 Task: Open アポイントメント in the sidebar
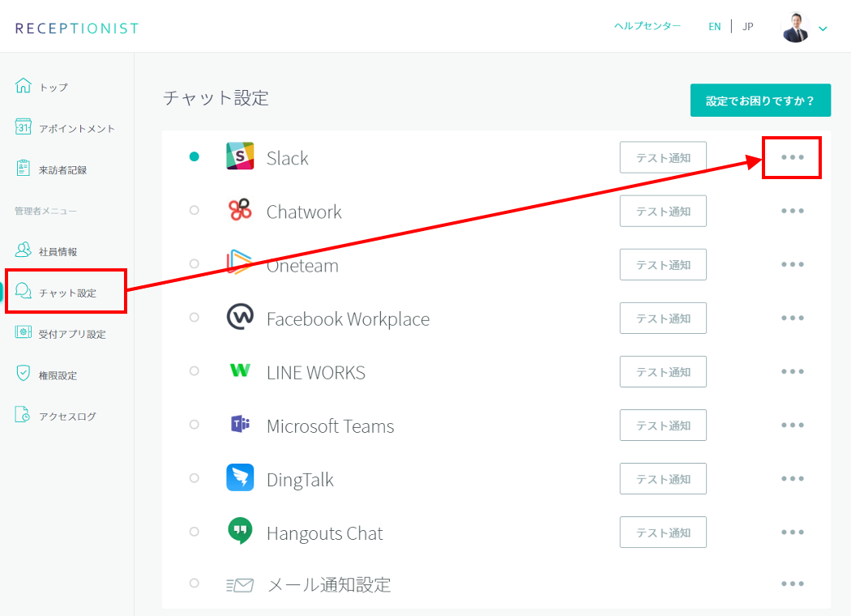click(76, 128)
